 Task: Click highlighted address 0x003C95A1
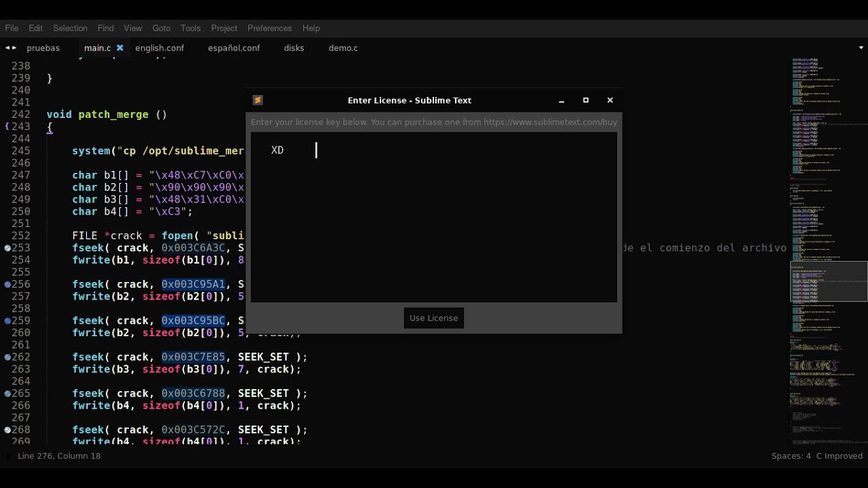(x=193, y=285)
